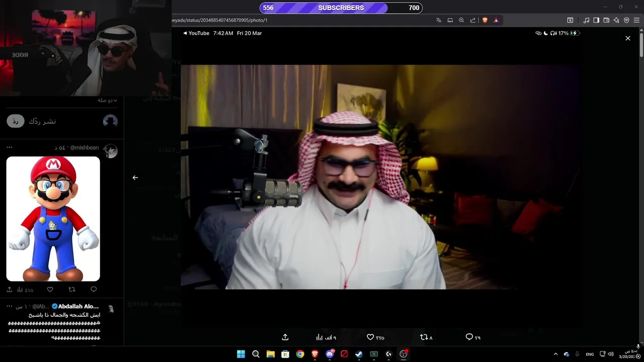Click the subscribers goal progress bar
Screen dimensions: 644x362
341,8
